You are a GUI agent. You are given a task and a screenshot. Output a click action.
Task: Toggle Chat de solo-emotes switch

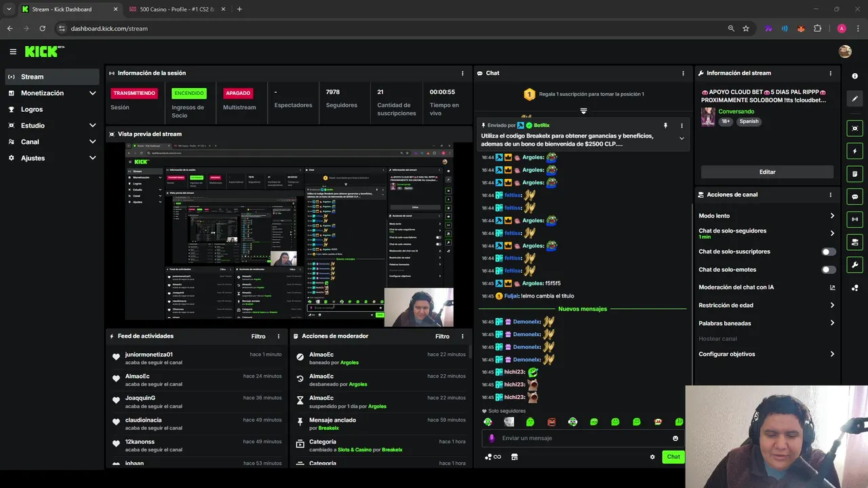click(x=829, y=269)
